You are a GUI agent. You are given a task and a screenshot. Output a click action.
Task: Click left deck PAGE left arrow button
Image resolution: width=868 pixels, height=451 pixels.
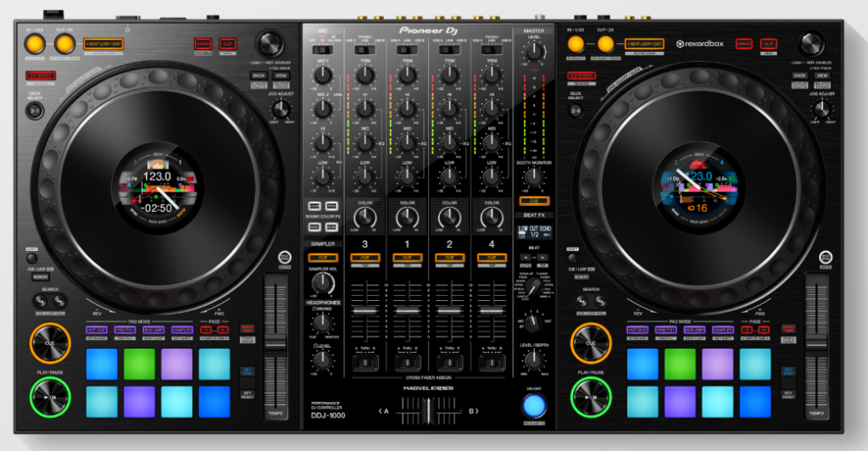206,330
